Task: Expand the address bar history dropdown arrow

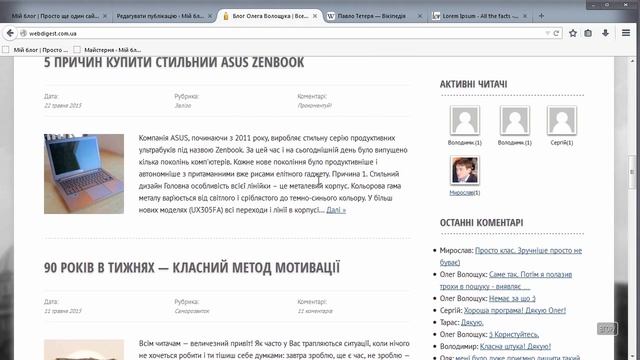Action: click(x=547, y=33)
